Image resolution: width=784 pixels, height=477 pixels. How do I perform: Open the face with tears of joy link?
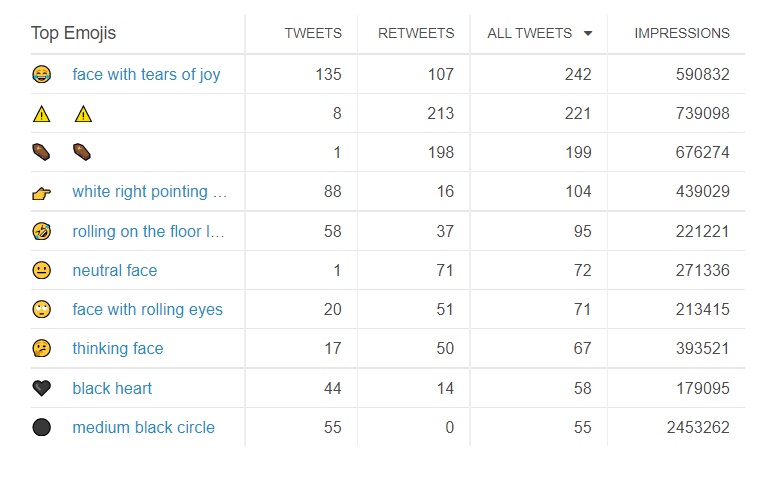[x=146, y=74]
